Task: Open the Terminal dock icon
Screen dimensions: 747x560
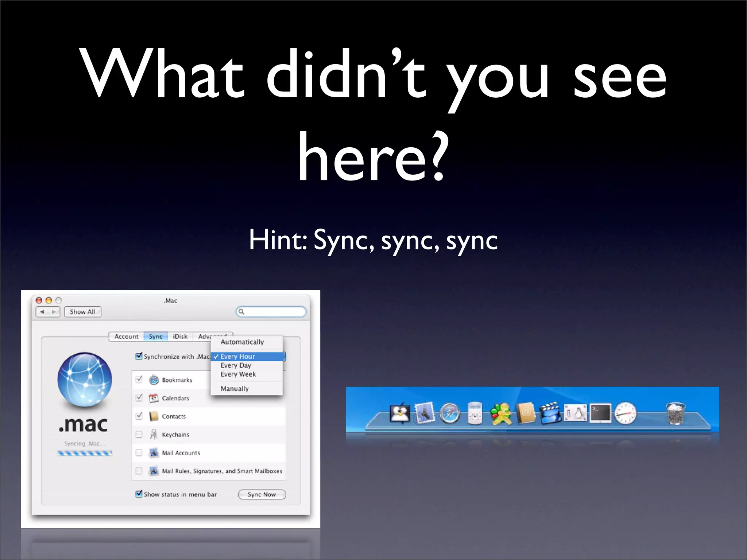Action: pyautogui.click(x=600, y=413)
